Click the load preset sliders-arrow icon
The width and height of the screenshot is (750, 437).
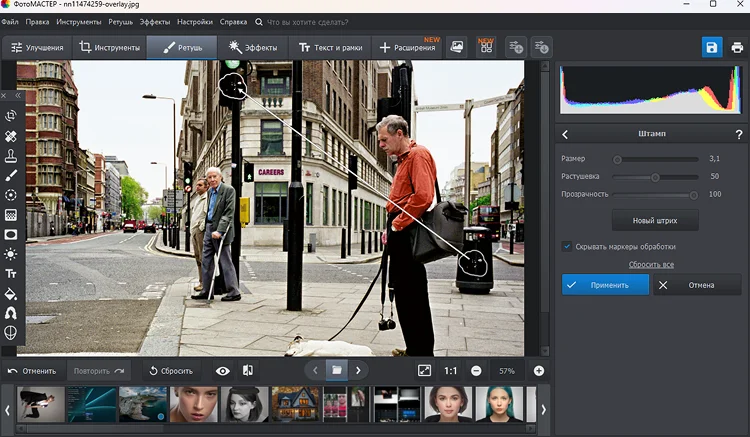click(x=541, y=47)
